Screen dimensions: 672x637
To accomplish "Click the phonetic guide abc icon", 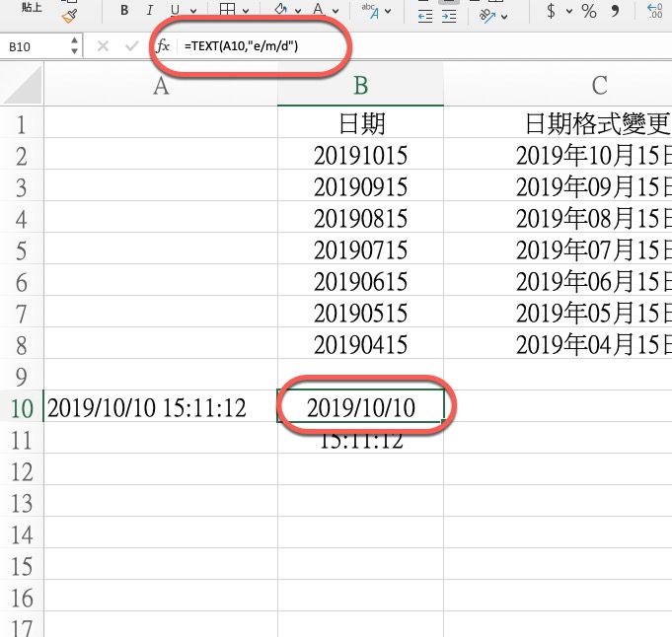I will 370,11.
